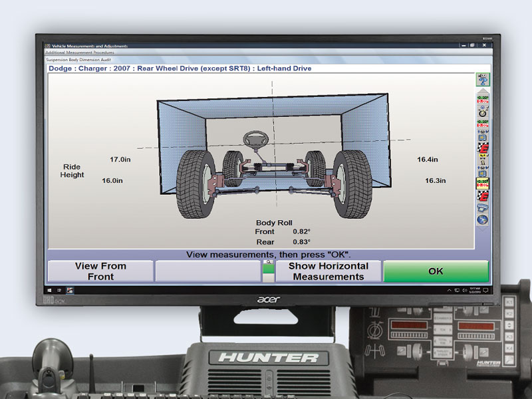Click the clock in the system tray
This screenshot has height=399, width=532.
pyautogui.click(x=475, y=290)
